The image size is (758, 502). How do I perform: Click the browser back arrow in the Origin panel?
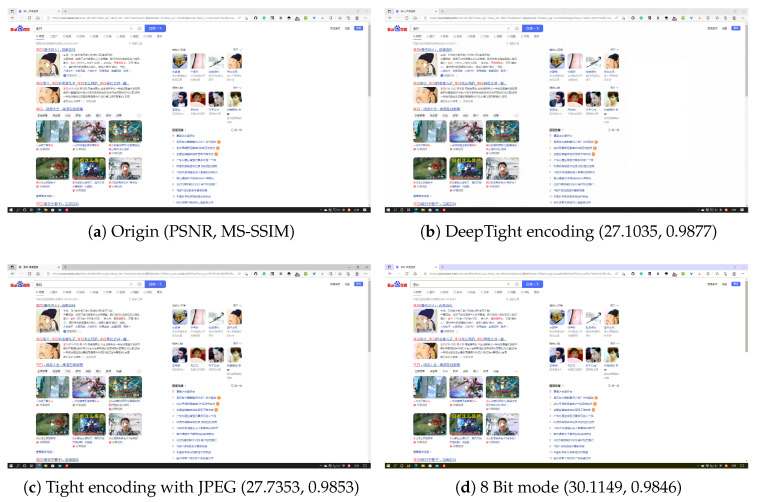[13, 18]
